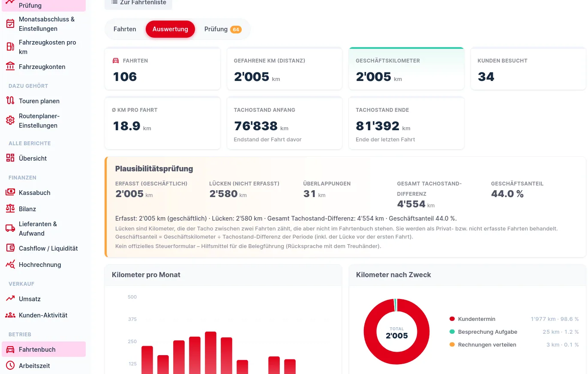This screenshot has width=588, height=374.
Task: Click the Kunden besucht value 34
Action: (x=486, y=77)
